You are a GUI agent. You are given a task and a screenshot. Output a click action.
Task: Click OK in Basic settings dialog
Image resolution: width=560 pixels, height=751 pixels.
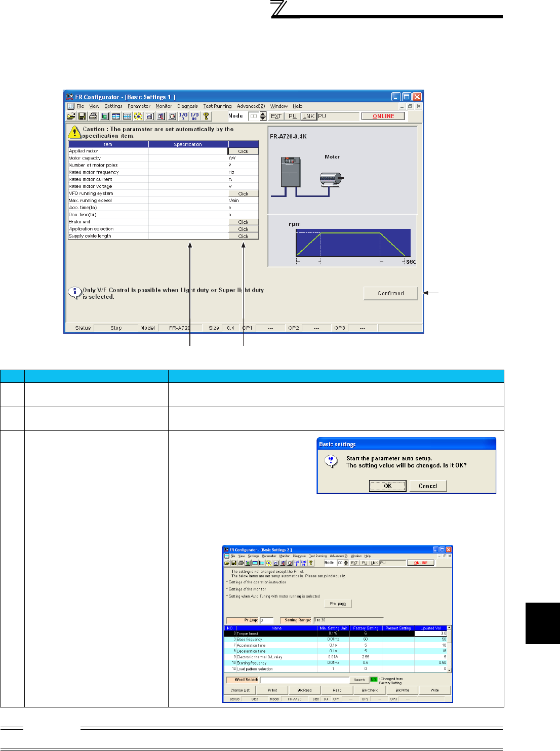point(388,486)
